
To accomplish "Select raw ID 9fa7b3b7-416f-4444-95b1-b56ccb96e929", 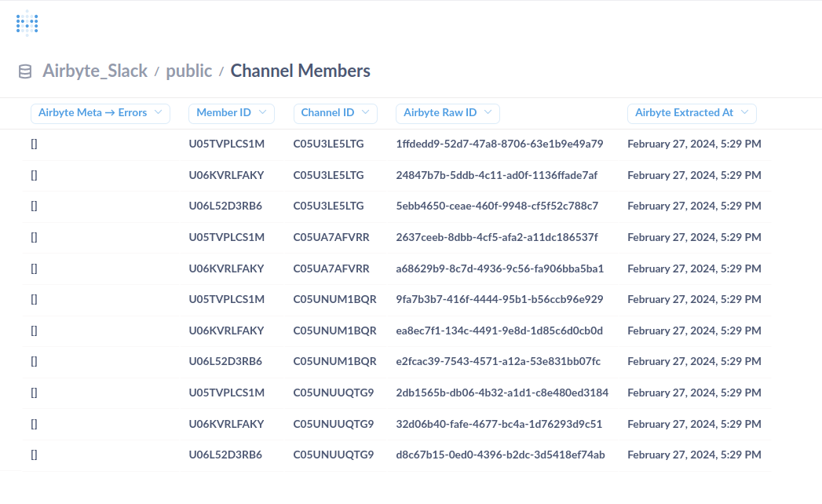I will 499,299.
